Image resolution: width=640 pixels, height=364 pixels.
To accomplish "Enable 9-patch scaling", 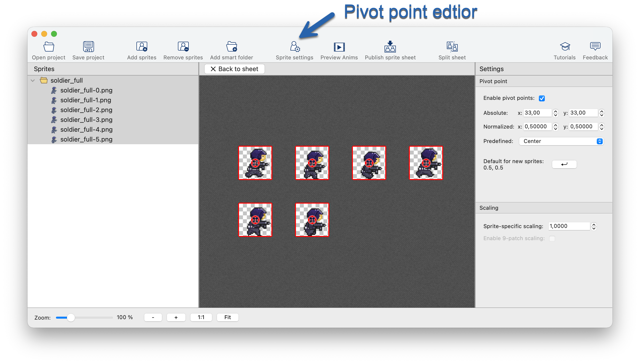I will (x=552, y=238).
